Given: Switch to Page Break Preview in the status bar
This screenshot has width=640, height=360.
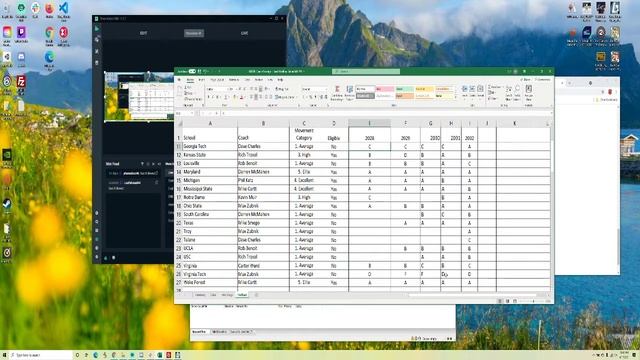Looking at the screenshot, I should pos(515,301).
